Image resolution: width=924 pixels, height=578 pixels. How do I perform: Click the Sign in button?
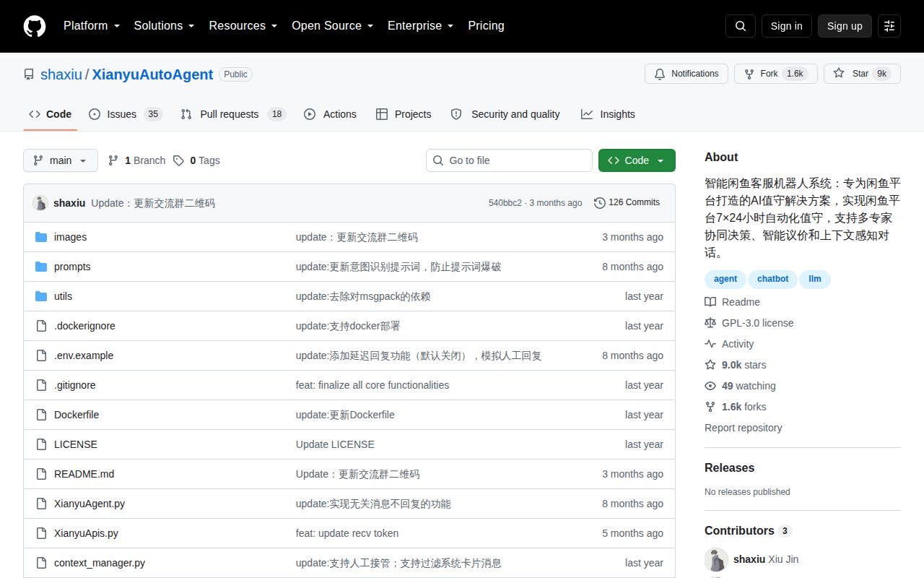tap(786, 26)
